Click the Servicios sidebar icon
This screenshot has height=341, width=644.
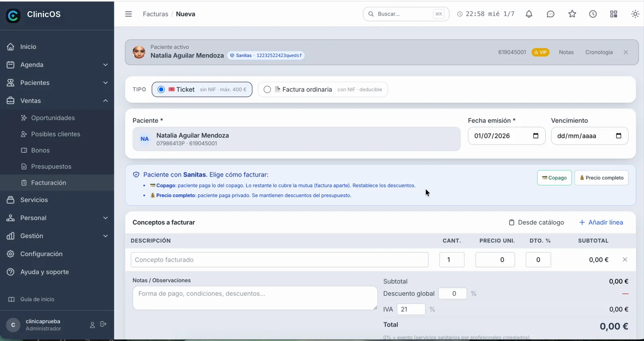click(x=10, y=200)
